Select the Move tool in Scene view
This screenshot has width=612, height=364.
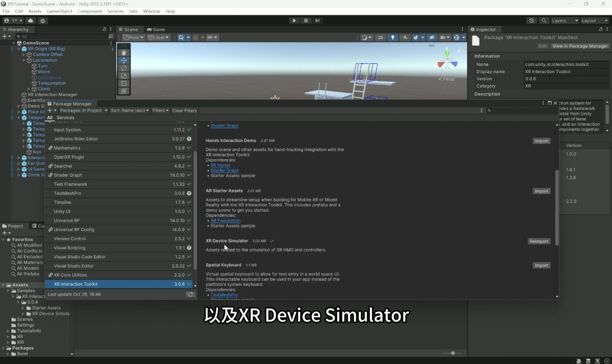pos(124,60)
